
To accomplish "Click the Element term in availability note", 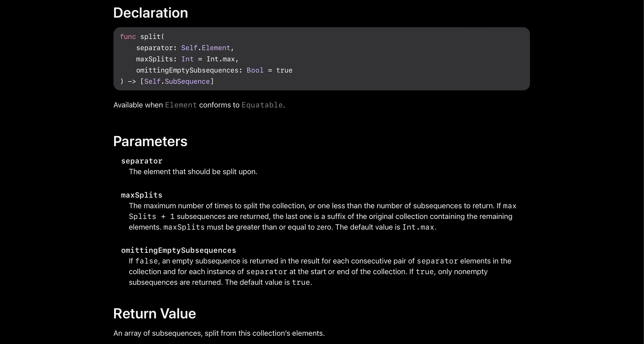I will point(181,105).
